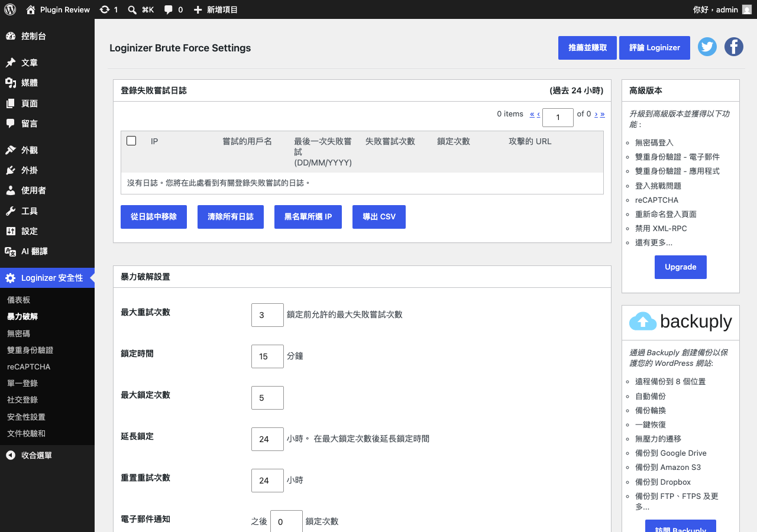Click the 留言 comment icon in sidebar
This screenshot has width=757, height=532.
(x=11, y=124)
